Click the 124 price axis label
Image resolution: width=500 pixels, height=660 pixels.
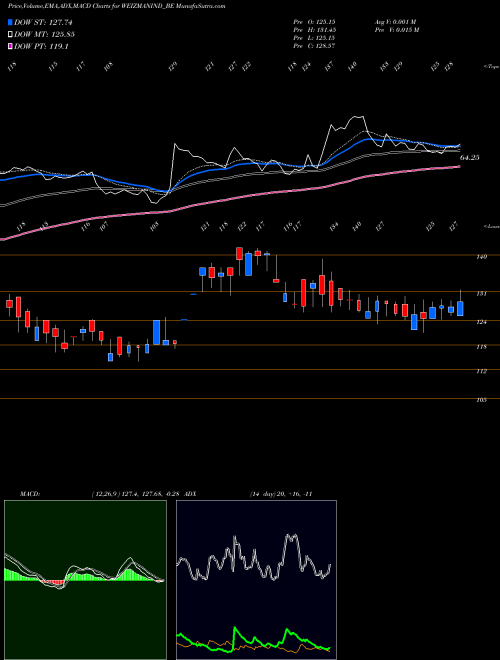click(x=482, y=322)
